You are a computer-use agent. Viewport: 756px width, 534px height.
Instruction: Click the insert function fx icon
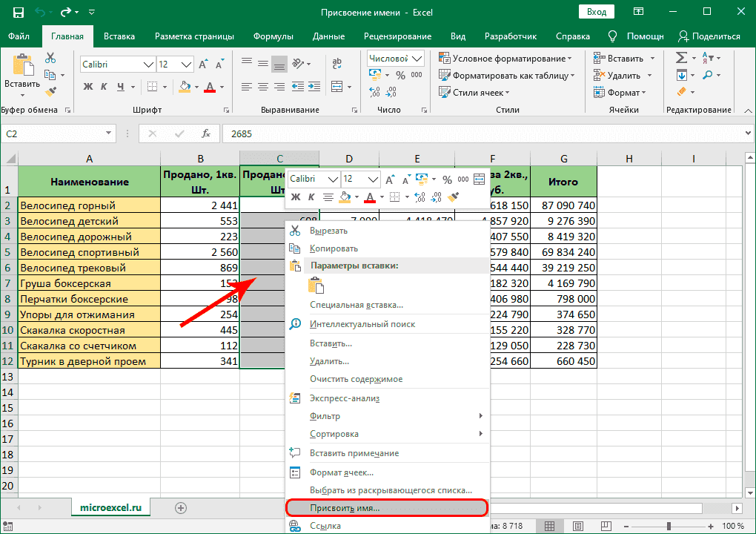point(205,134)
